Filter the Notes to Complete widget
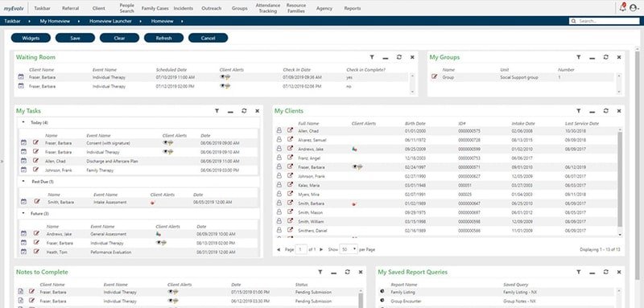644x308 pixels. click(x=320, y=272)
